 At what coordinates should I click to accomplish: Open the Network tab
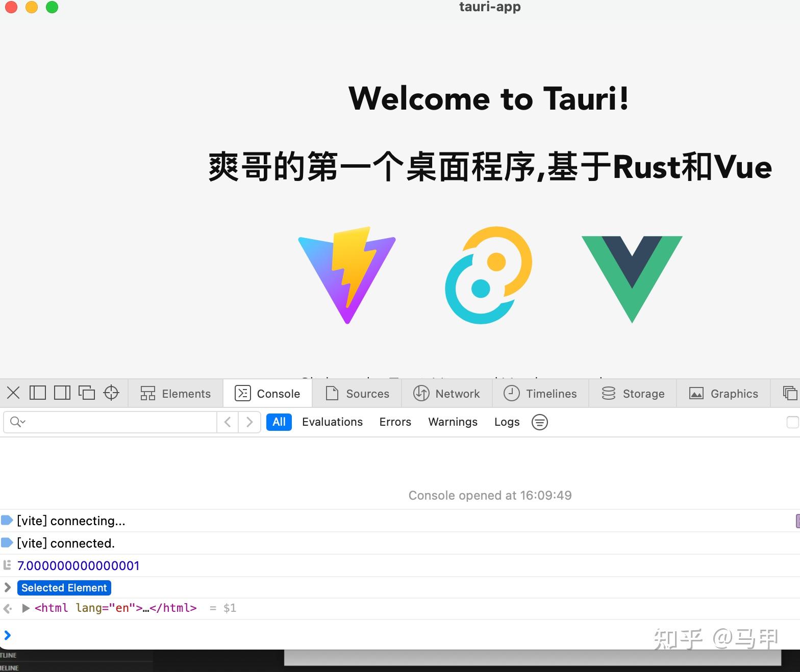446,394
